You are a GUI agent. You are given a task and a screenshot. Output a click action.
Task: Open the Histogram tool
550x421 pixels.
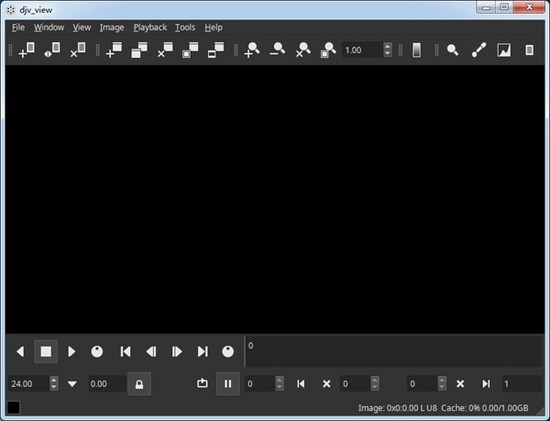pos(504,50)
